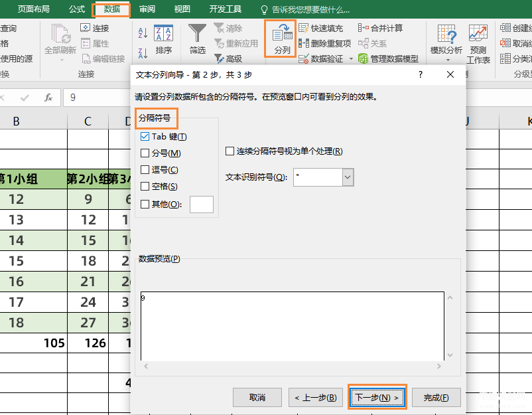532x415 pixels.
Task: Select the cell containing 105
Action: (x=34, y=343)
